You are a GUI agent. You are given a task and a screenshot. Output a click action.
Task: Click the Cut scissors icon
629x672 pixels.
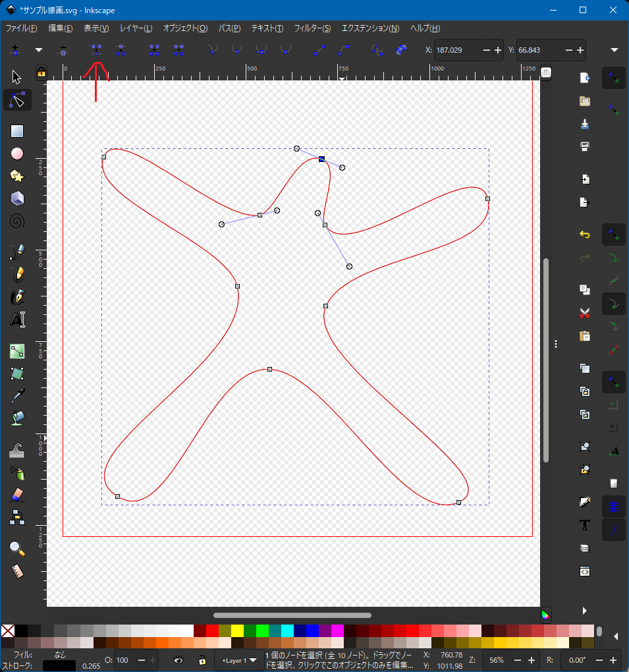(x=584, y=312)
